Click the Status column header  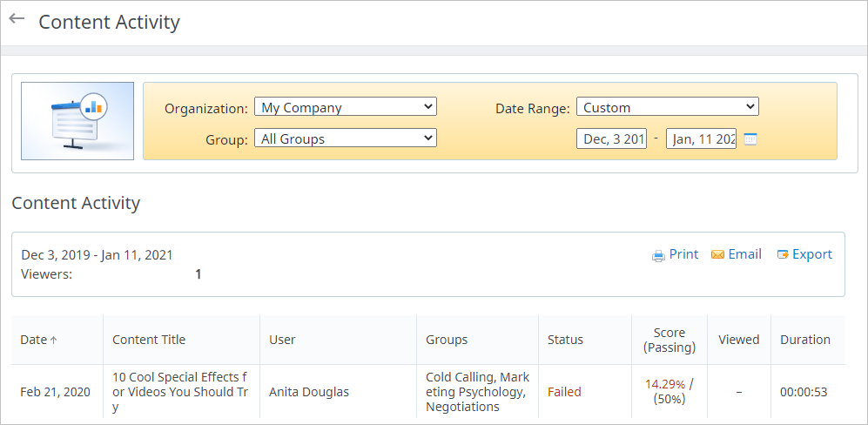tap(565, 340)
